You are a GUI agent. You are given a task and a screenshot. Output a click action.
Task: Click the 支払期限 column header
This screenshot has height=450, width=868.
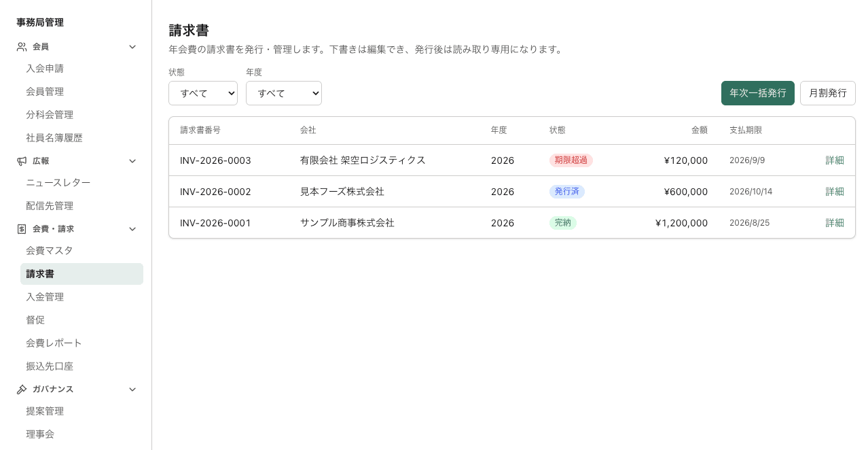[x=746, y=131]
